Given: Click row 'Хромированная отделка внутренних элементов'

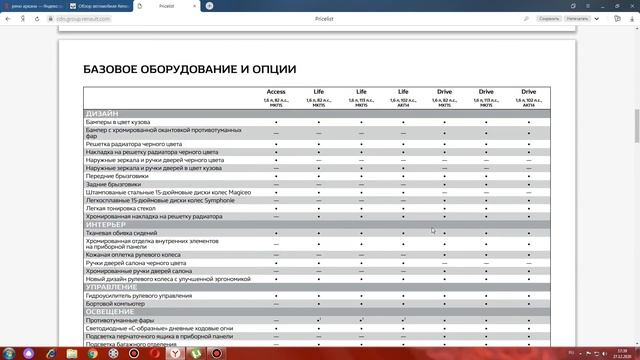Looking at the screenshot, I should (317, 244).
